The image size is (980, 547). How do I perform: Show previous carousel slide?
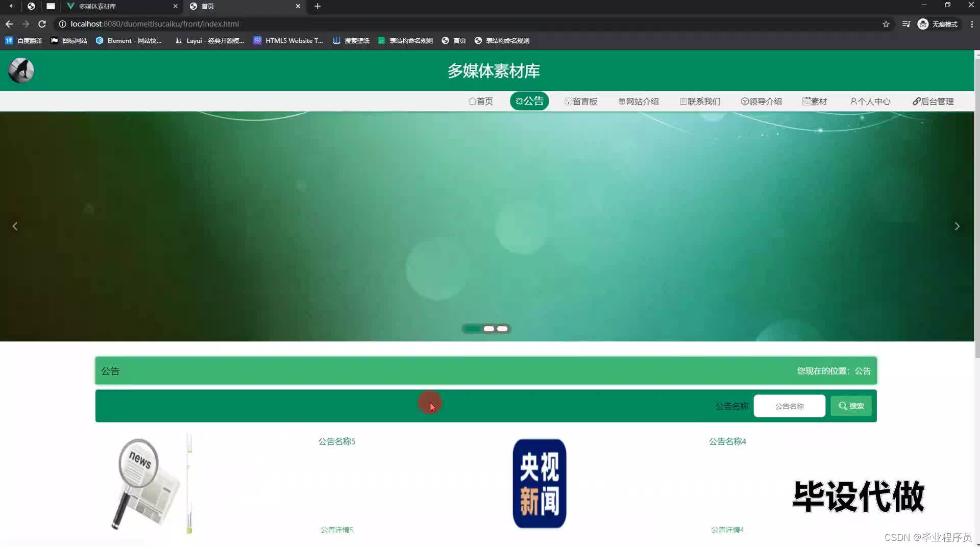coord(15,226)
